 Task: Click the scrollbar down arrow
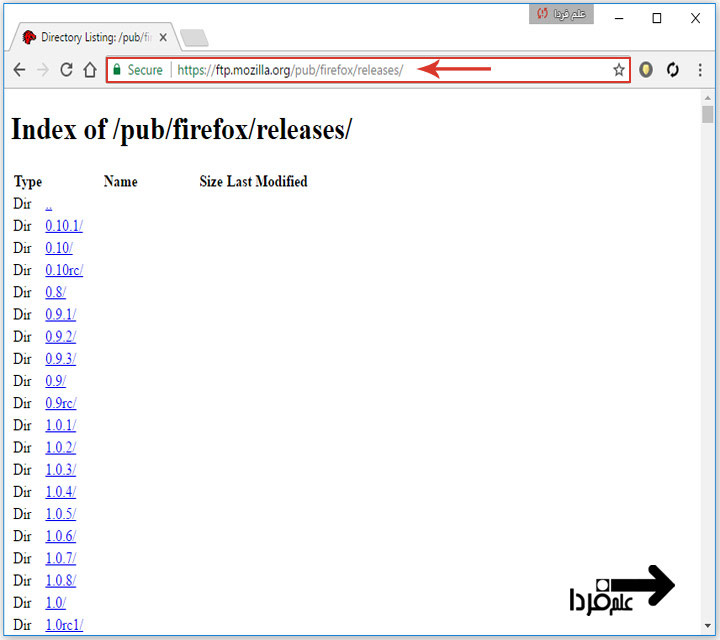pos(708,625)
